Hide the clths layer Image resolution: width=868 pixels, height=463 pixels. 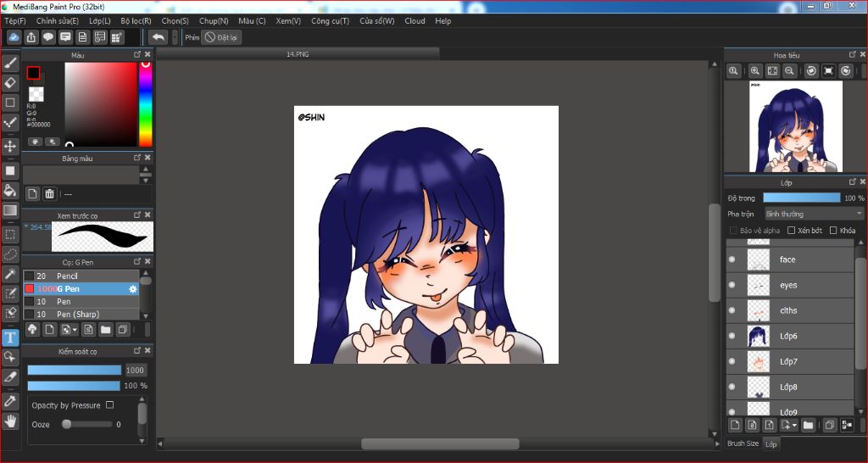[x=732, y=310]
